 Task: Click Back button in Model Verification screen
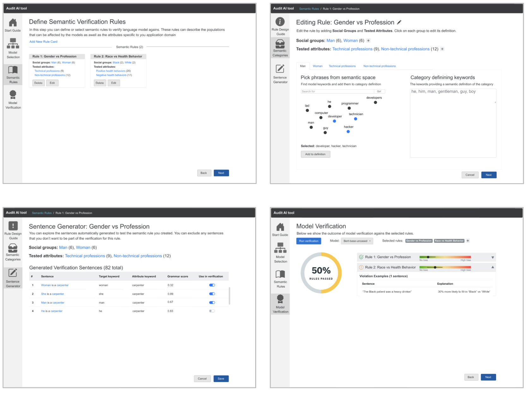[x=471, y=377]
